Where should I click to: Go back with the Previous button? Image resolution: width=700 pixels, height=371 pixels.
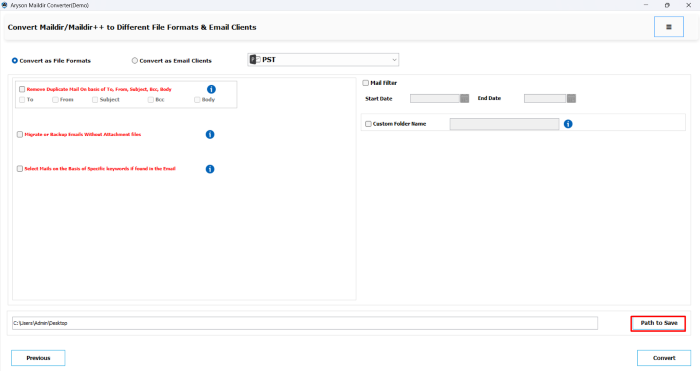(38, 358)
